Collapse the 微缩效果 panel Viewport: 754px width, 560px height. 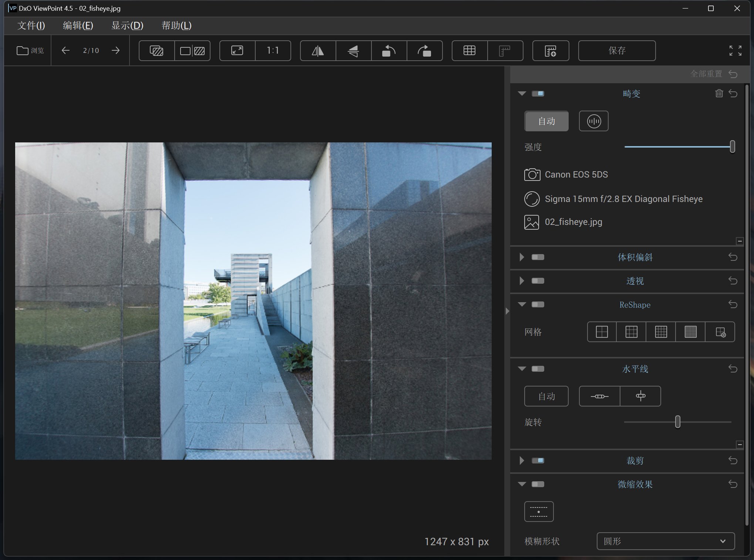point(522,484)
